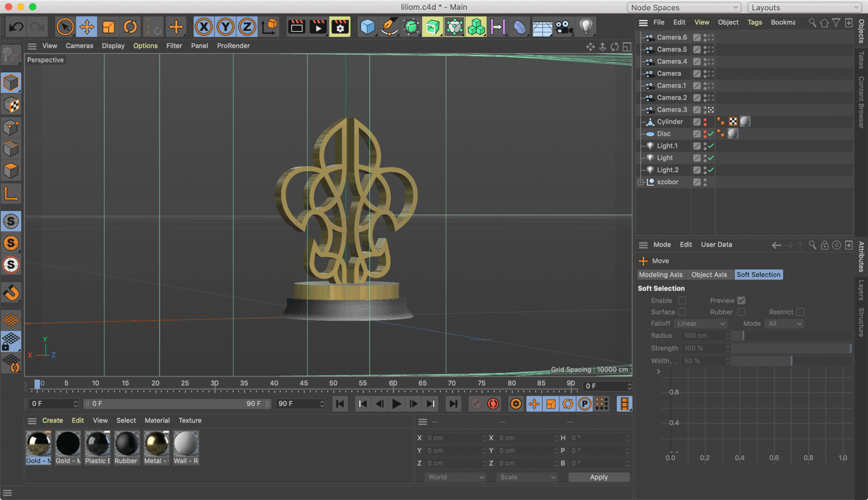The height and width of the screenshot is (500, 868).
Task: Switch to the Object Axis tab
Action: [x=708, y=275]
